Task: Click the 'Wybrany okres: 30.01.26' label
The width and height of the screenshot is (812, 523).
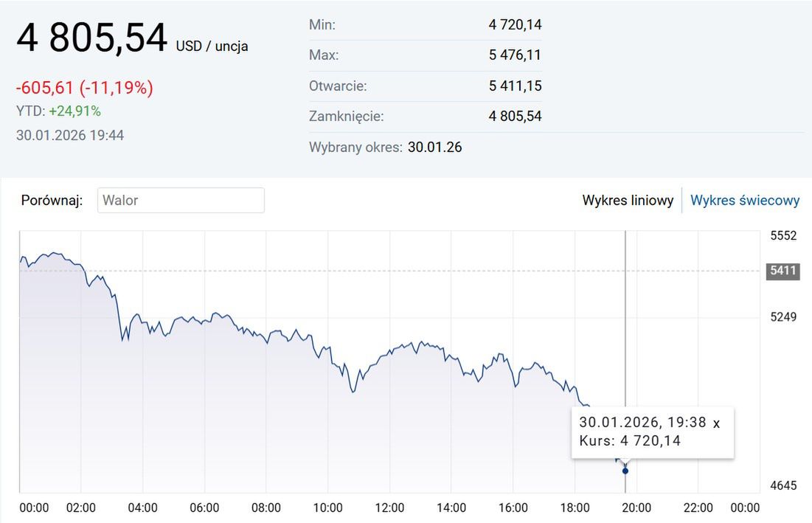Action: click(386, 147)
